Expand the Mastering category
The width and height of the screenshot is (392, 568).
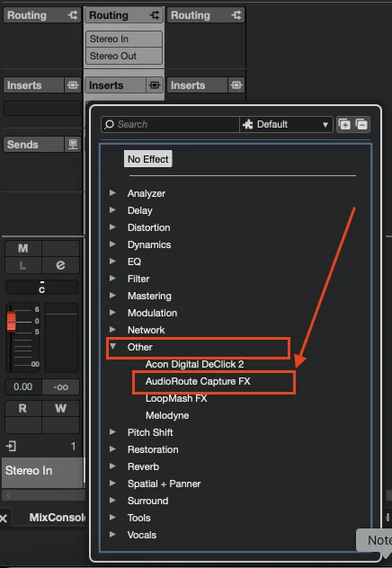tap(112, 295)
